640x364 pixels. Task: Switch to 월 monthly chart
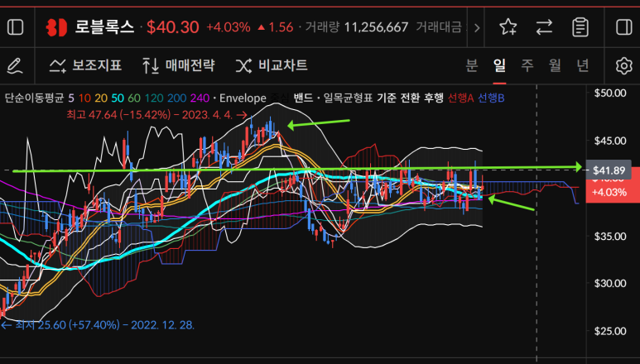pyautogui.click(x=555, y=65)
